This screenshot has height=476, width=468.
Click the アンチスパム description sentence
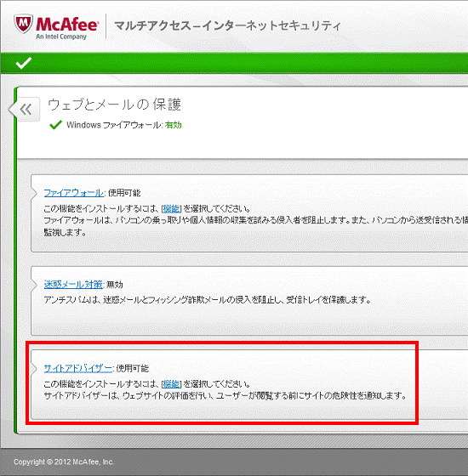[x=208, y=300]
